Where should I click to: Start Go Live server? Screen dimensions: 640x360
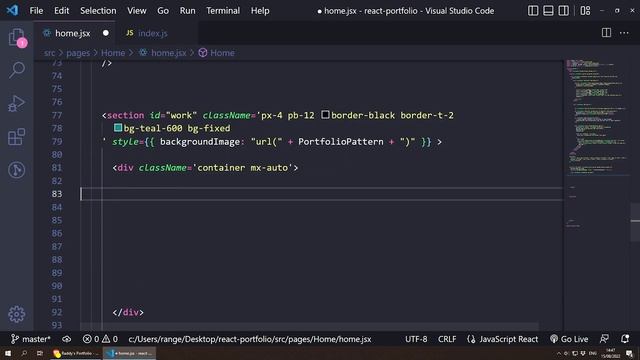click(569, 339)
